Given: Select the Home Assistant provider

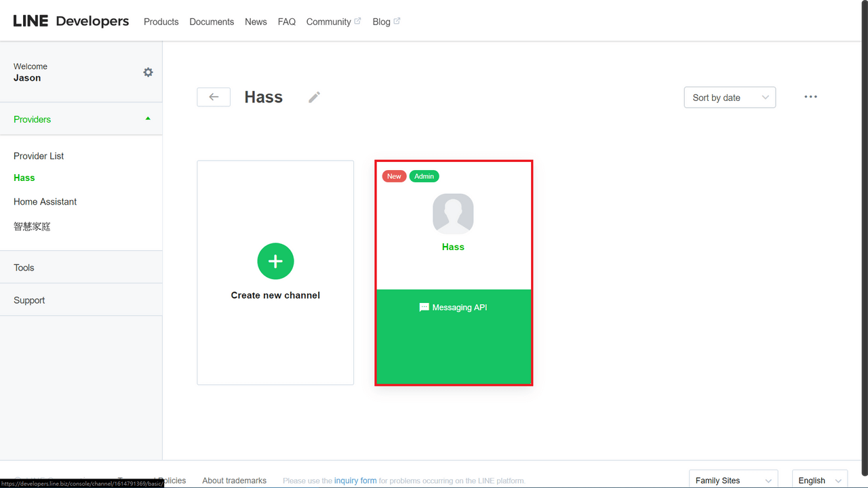Looking at the screenshot, I should tap(45, 202).
